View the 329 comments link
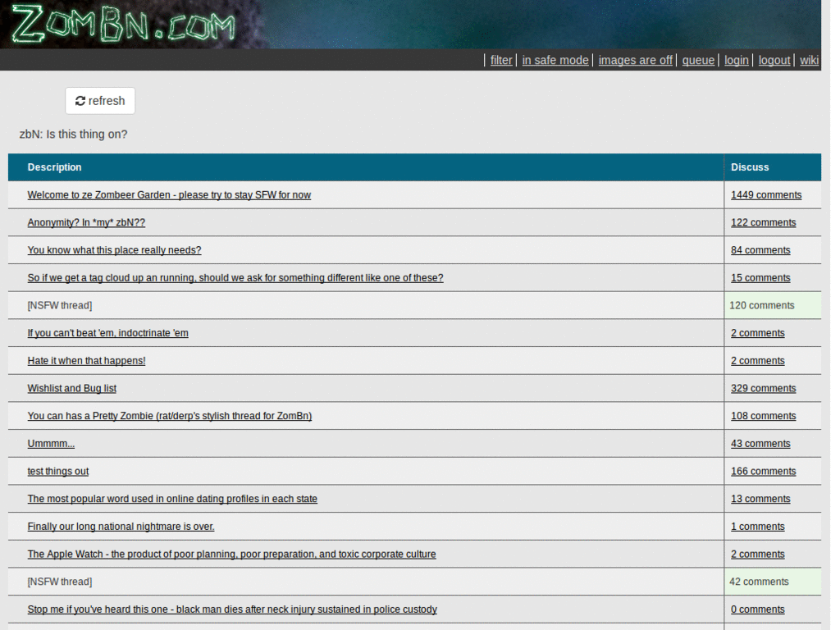This screenshot has width=840, height=630. point(764,388)
